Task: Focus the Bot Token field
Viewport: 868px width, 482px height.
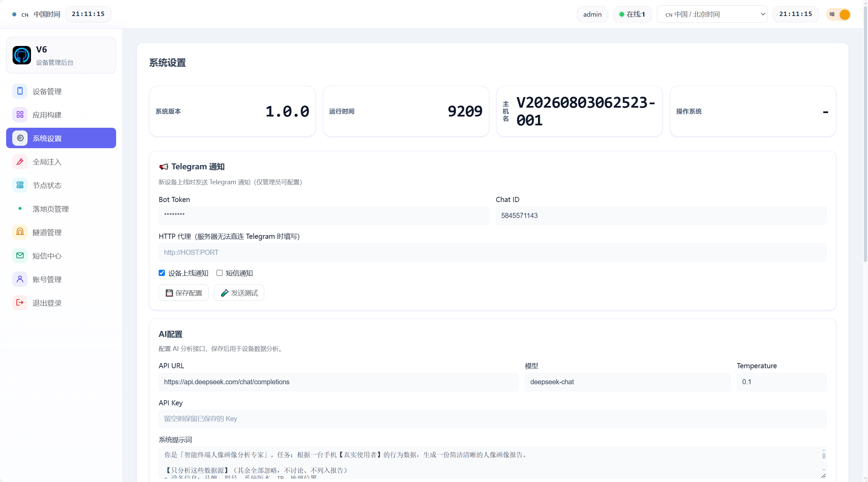Action: pyautogui.click(x=324, y=216)
